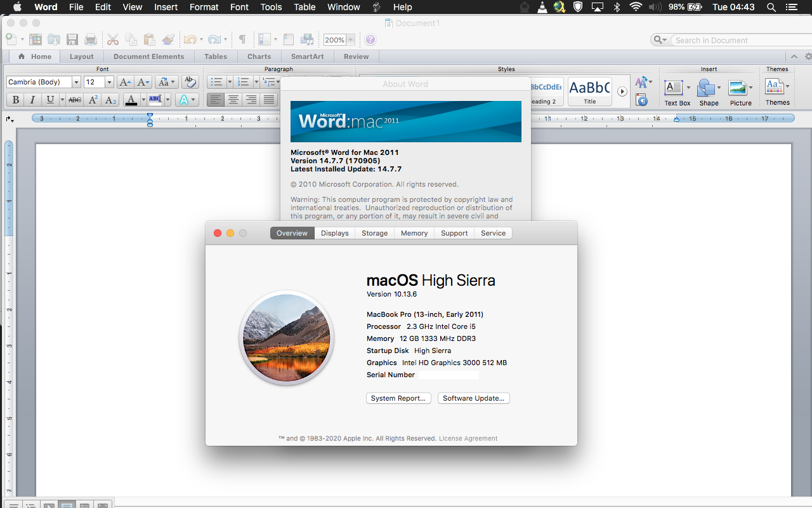Click the Copy icon in toolbar

[x=131, y=39]
